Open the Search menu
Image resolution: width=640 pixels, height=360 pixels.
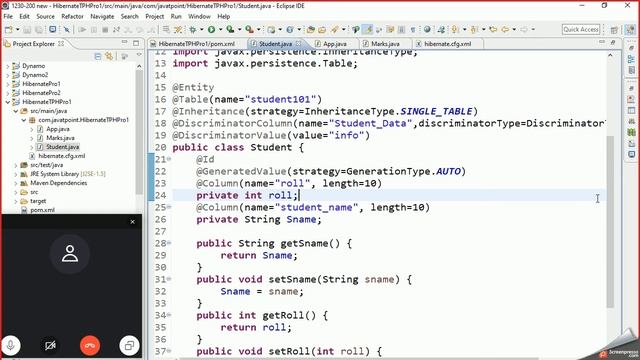pos(129,16)
